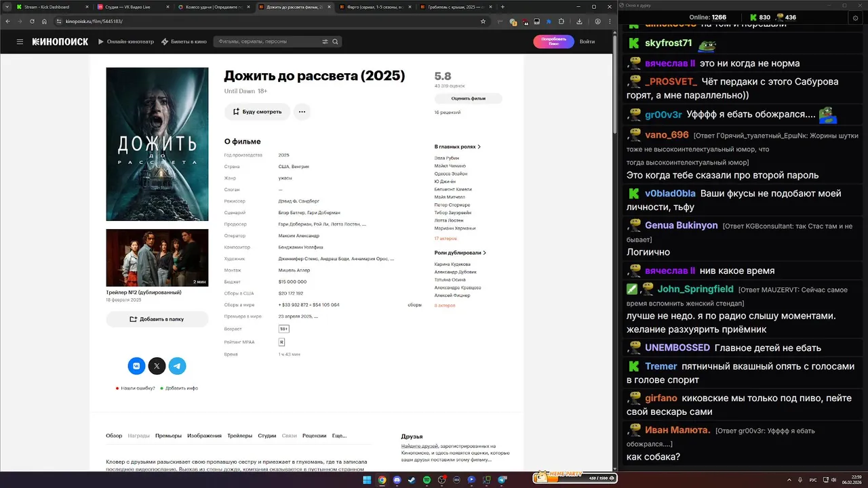
Task: Open Chrome profile avatar
Action: pos(597,21)
